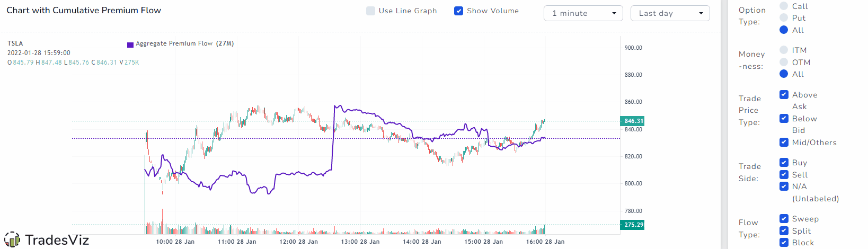Select the Call option type radio

(784, 6)
